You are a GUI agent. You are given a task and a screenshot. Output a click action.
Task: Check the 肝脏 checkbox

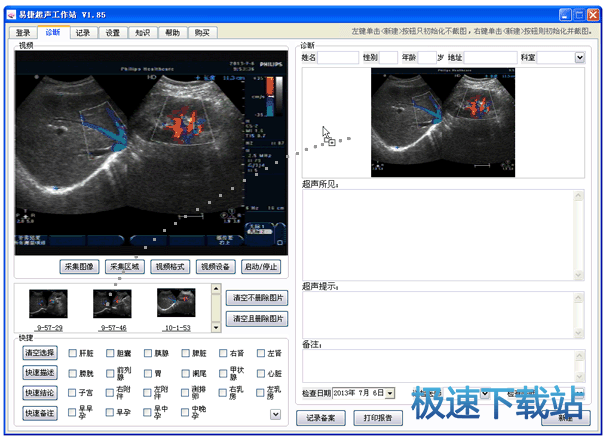[72, 353]
